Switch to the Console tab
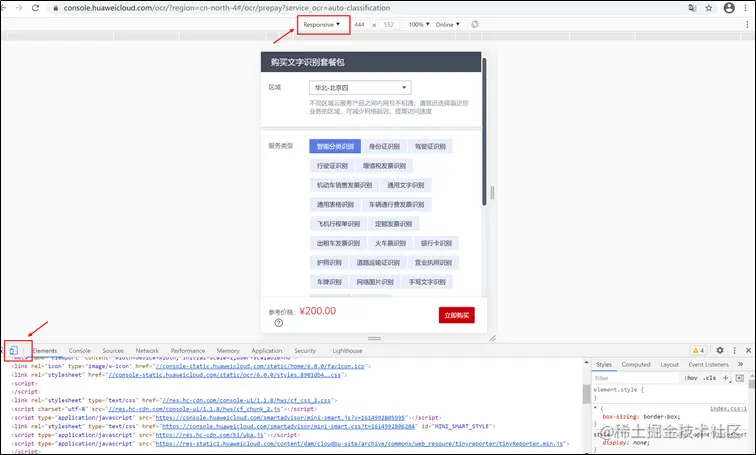Viewport: 756px width, 455px height. coord(80,350)
